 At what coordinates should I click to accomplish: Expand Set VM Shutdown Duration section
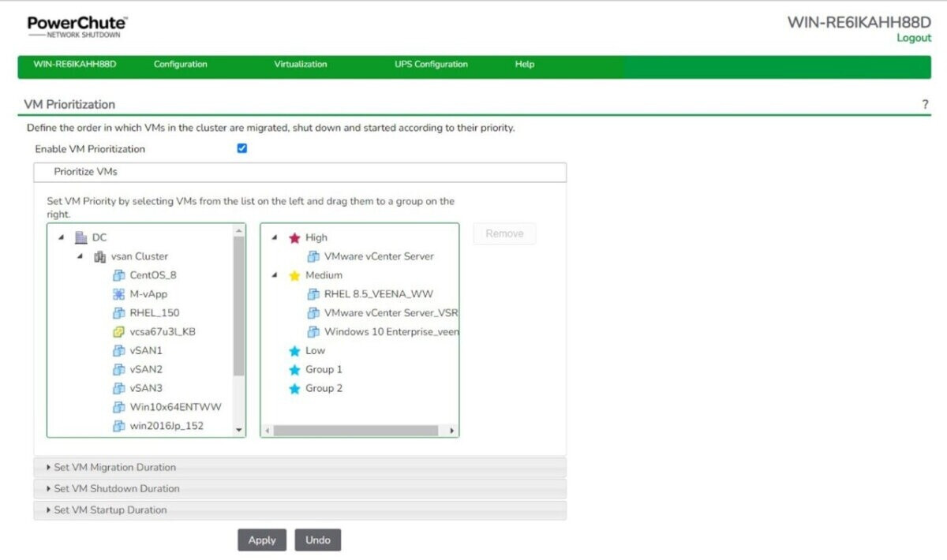tap(116, 488)
